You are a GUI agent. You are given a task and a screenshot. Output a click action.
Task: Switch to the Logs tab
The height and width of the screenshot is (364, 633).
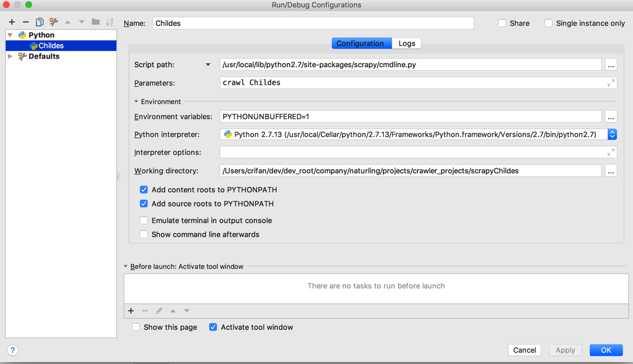click(x=407, y=43)
